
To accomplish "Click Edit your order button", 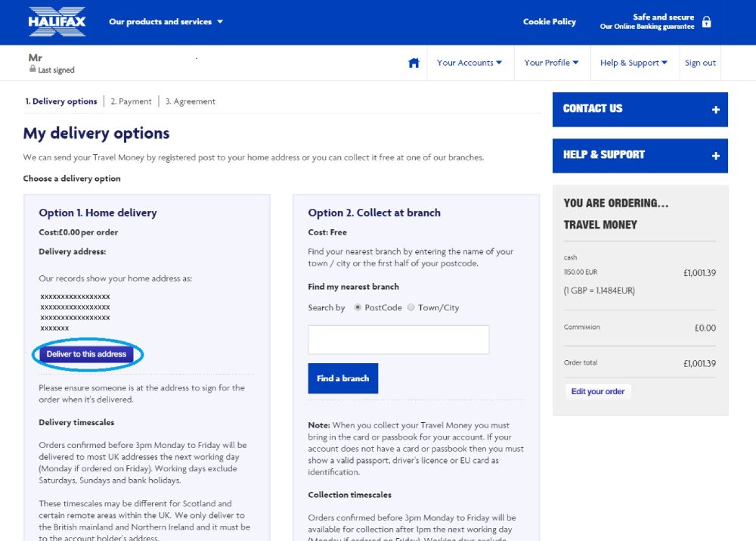I will coord(598,391).
